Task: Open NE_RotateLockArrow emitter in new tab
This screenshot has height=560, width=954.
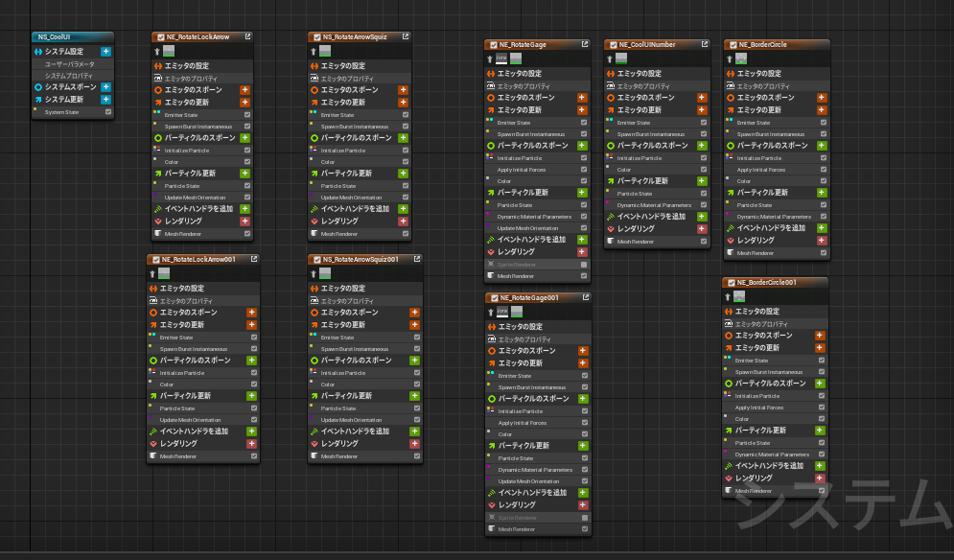Action: tap(247, 36)
